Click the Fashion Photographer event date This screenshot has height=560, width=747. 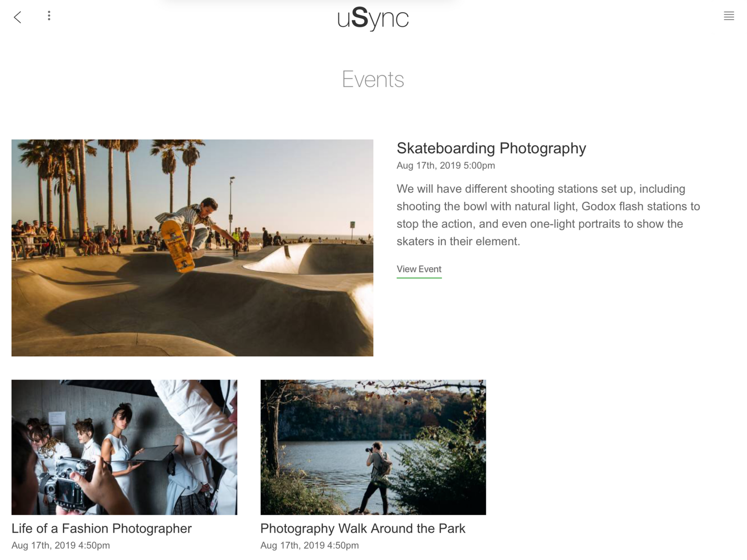pyautogui.click(x=61, y=545)
